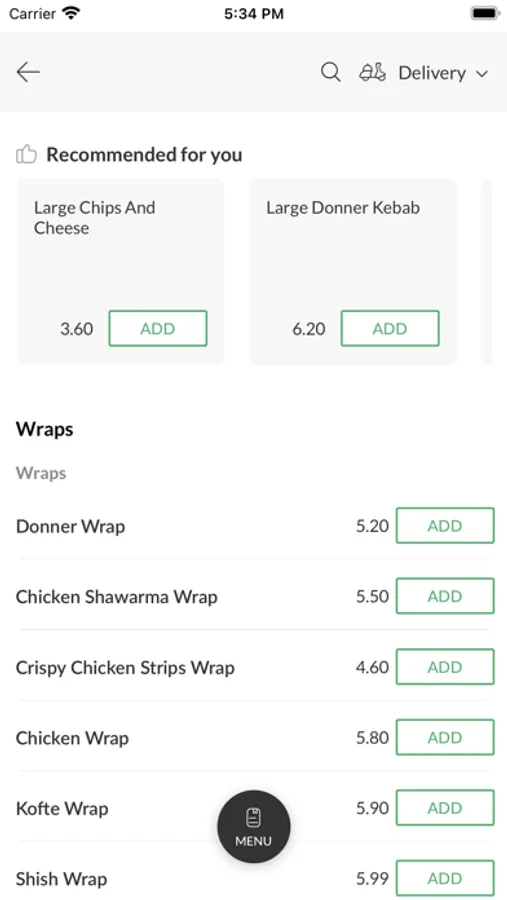Add Large Donner Kebab to order

click(390, 328)
